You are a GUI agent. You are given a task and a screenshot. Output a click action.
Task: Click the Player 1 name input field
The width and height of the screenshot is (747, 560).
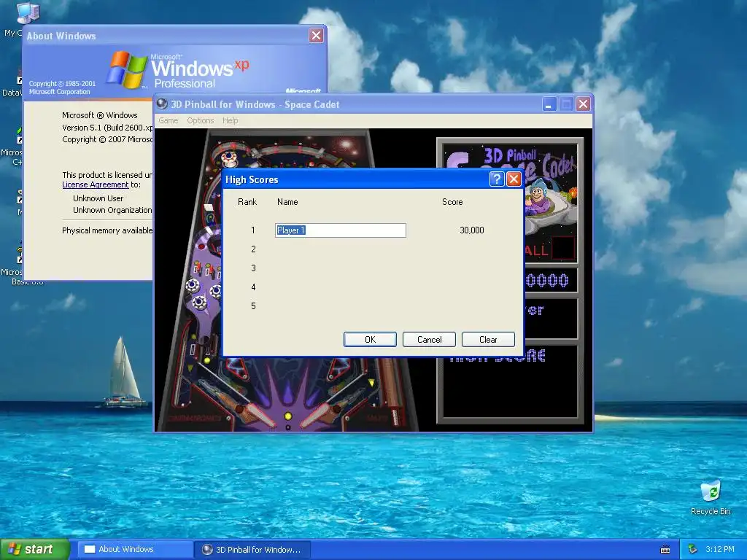tap(341, 230)
